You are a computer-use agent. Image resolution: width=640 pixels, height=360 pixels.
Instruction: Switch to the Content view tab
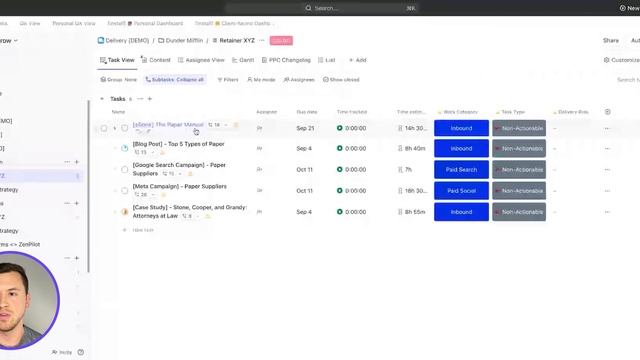click(156, 60)
